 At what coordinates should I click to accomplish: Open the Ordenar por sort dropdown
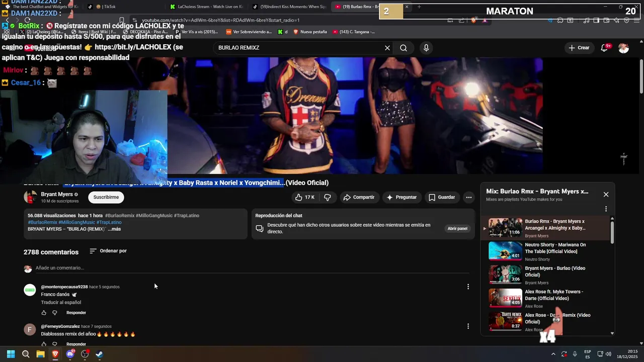pos(108,251)
